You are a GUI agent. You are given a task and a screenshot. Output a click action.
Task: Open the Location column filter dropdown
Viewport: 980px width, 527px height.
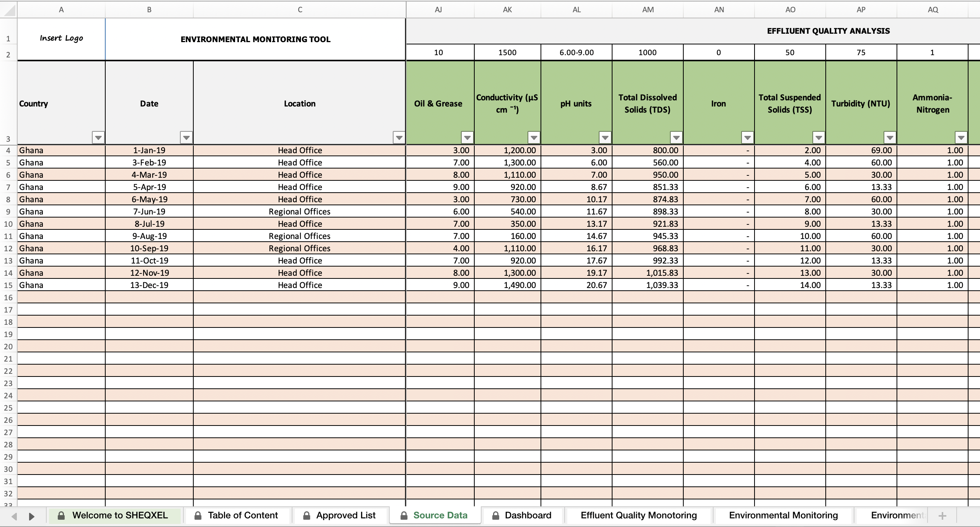coord(399,137)
